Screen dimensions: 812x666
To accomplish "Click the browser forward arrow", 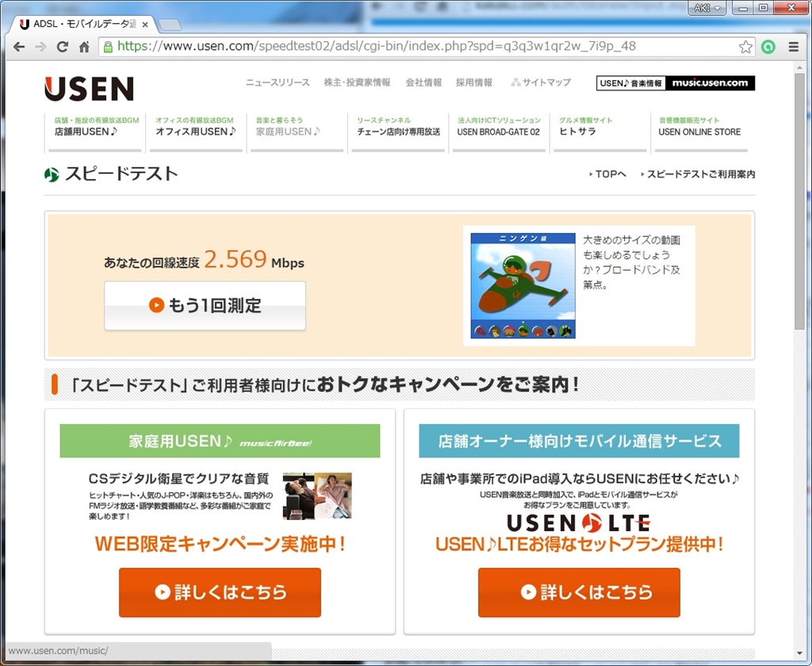I will click(x=40, y=47).
